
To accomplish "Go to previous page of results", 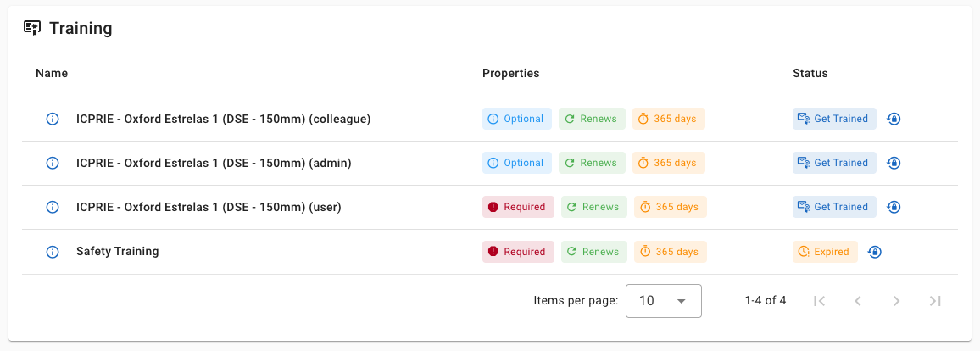I will click(x=857, y=301).
